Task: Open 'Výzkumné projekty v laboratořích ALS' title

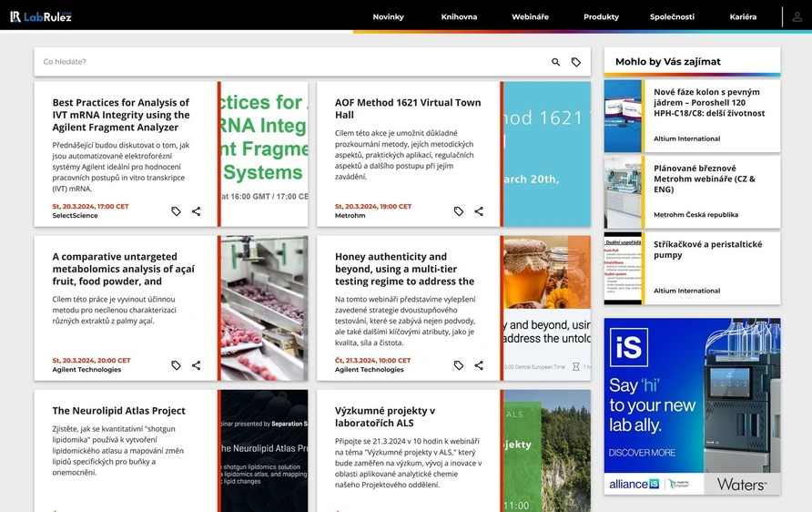Action: pos(385,416)
